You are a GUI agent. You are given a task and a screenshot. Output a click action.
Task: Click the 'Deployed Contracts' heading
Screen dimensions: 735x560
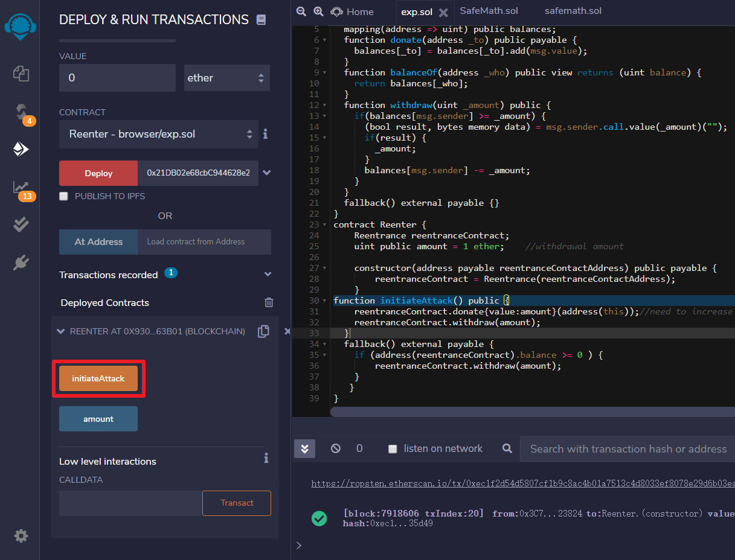tap(105, 303)
